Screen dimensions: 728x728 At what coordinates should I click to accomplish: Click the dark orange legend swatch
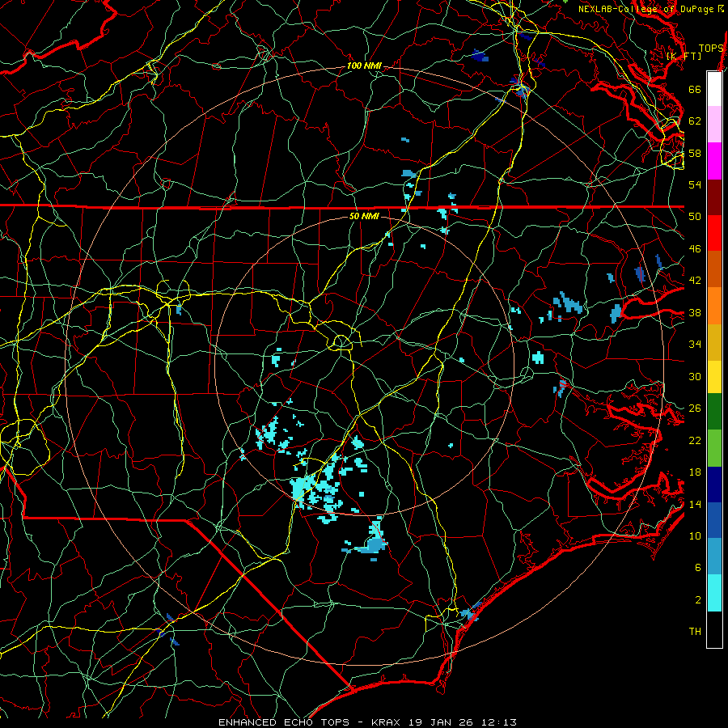coord(714,269)
